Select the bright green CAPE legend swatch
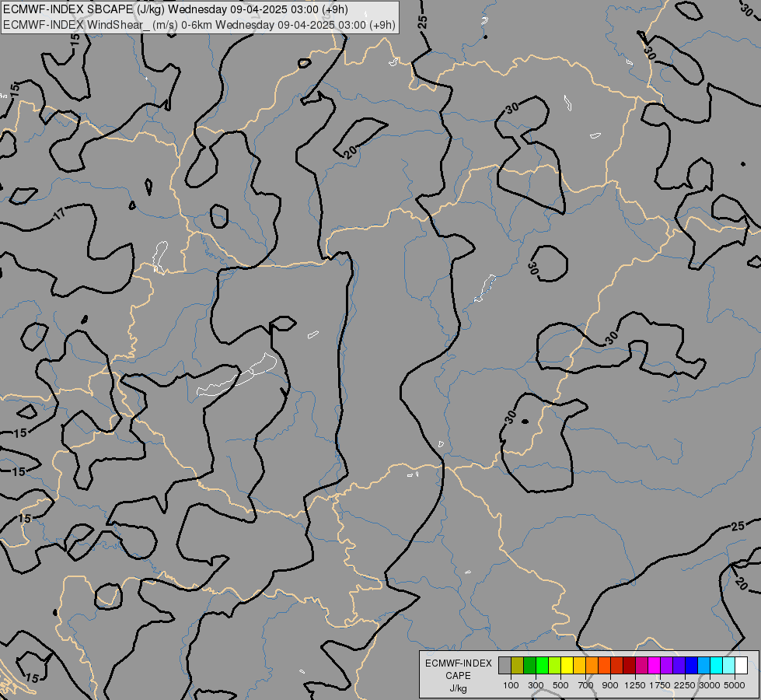 point(542,665)
